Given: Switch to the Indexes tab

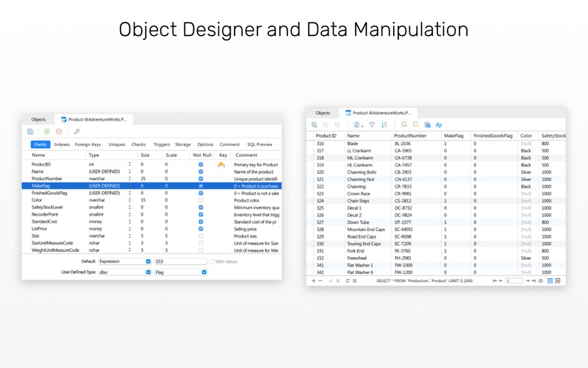Looking at the screenshot, I should [62, 144].
